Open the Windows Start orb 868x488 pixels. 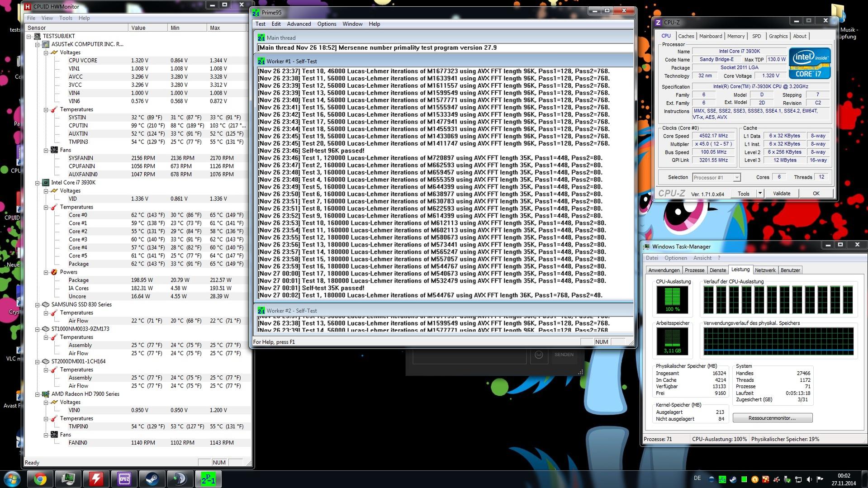coord(12,479)
